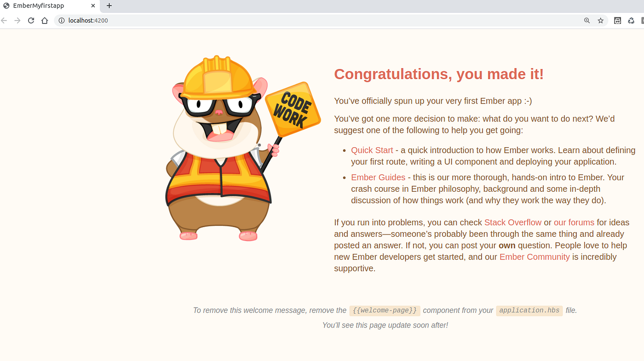The width and height of the screenshot is (644, 361).
Task: Select the EmberMyfirstapp tab
Action: click(x=50, y=6)
